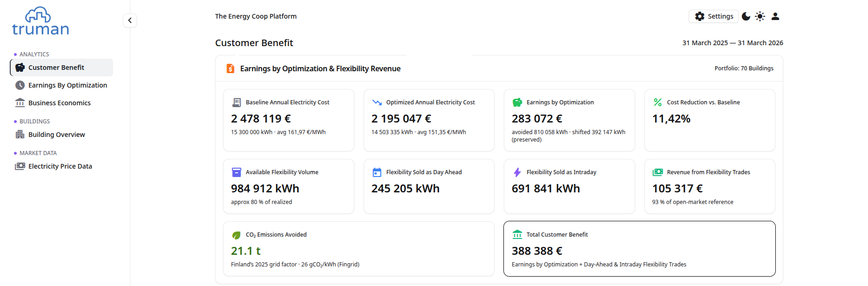Click the Customer Benefit page heading
868x286 pixels.
tap(254, 43)
